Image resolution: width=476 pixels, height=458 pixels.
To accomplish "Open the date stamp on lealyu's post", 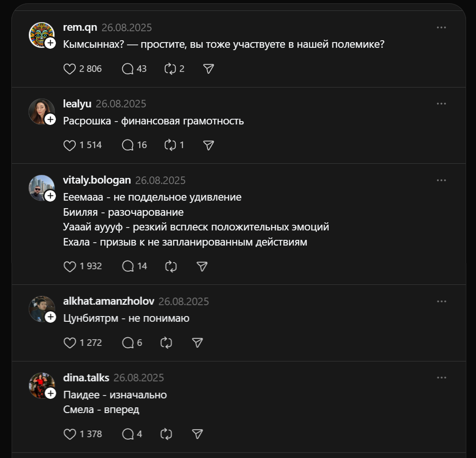I will (x=121, y=104).
